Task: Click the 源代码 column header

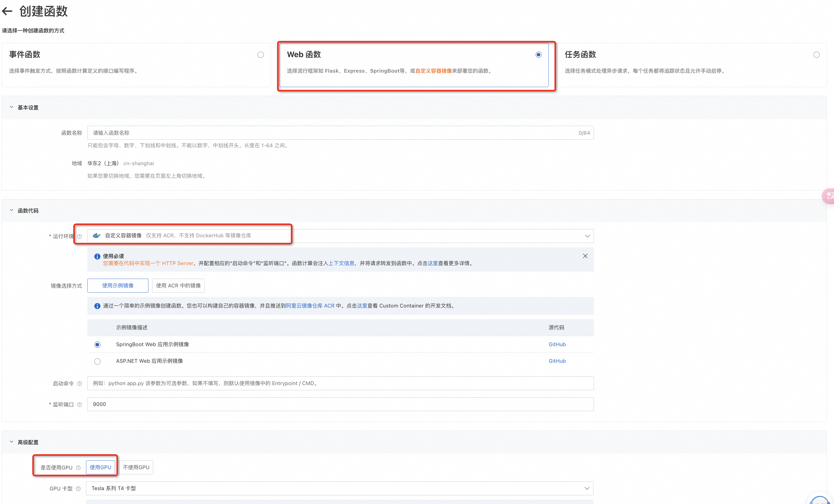Action: pyautogui.click(x=556, y=327)
